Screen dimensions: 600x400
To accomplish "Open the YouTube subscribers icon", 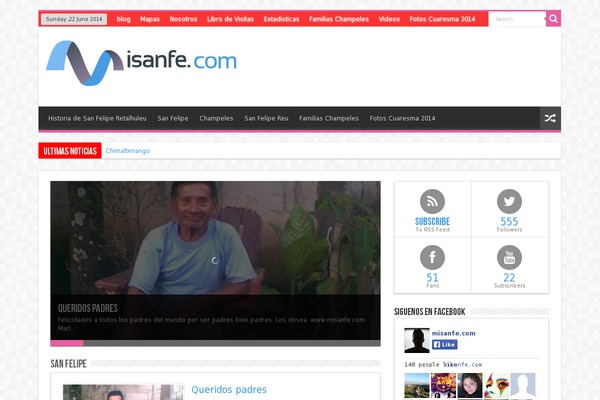I will click(x=509, y=257).
